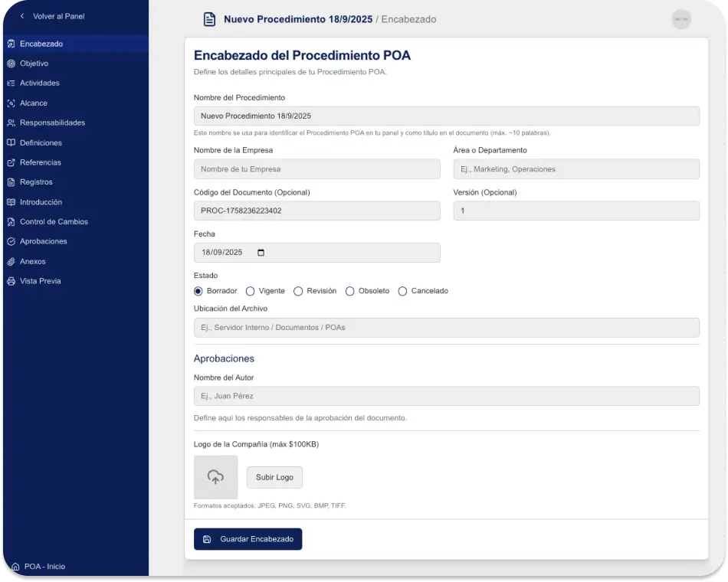
Task: Choose the Obsoleto status option
Action: [349, 291]
